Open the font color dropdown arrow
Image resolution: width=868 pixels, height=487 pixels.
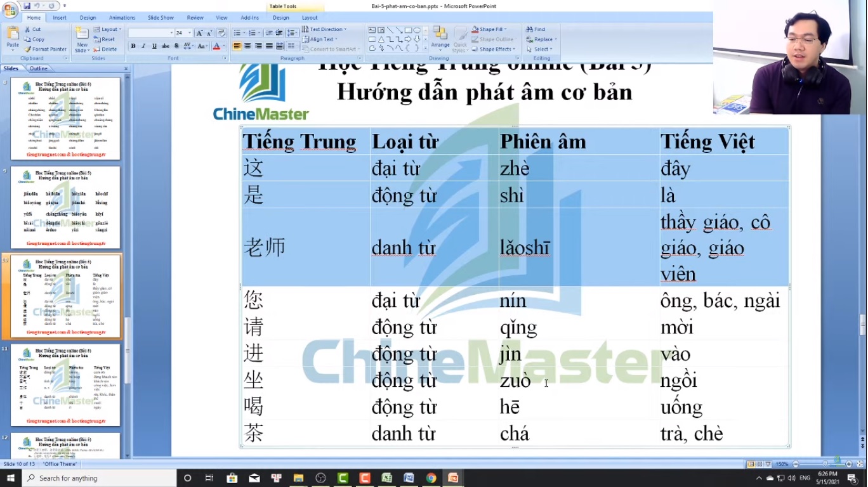click(x=224, y=46)
